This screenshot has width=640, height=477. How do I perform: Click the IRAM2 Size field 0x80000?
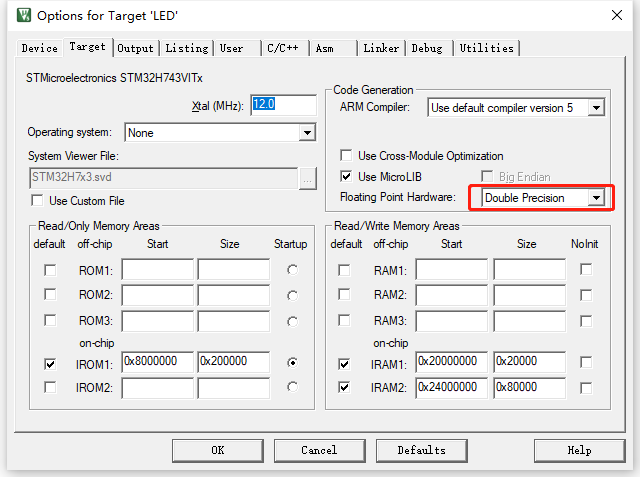(530, 388)
